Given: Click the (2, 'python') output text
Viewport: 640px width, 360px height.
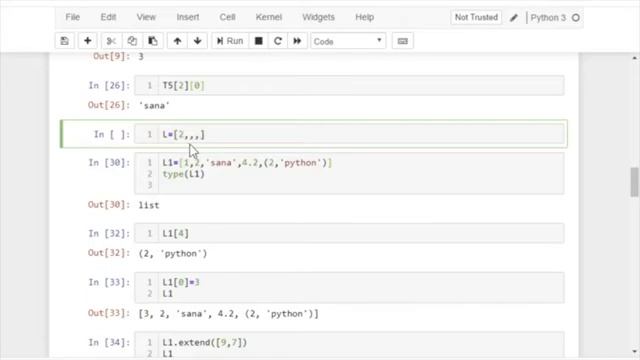Looking at the screenshot, I should click(173, 253).
